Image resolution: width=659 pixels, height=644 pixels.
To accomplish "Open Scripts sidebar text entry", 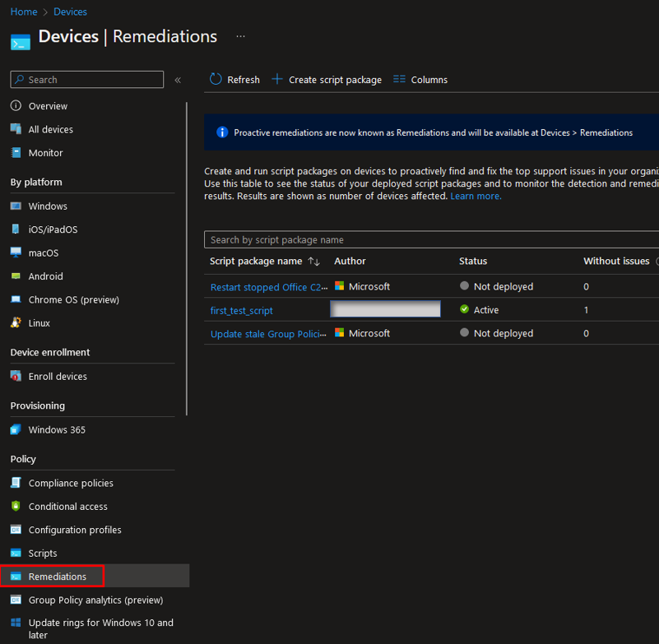I will [43, 554].
